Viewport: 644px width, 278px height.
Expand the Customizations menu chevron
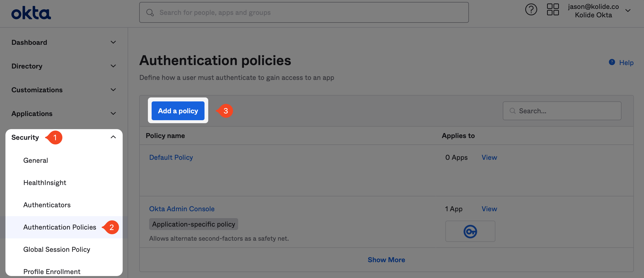[x=113, y=90]
